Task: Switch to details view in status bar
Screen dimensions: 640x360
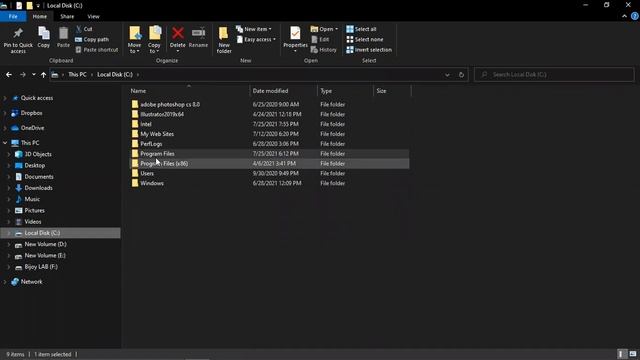Action: coord(621,354)
